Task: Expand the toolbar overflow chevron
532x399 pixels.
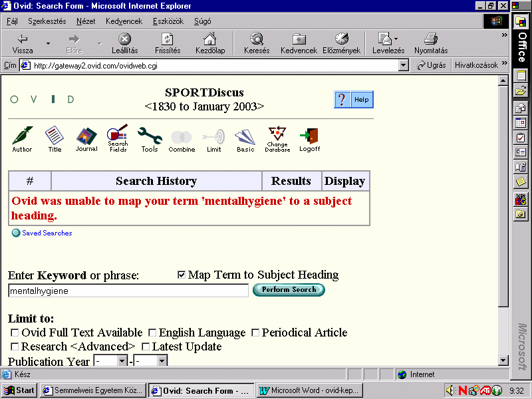Action: [505, 35]
